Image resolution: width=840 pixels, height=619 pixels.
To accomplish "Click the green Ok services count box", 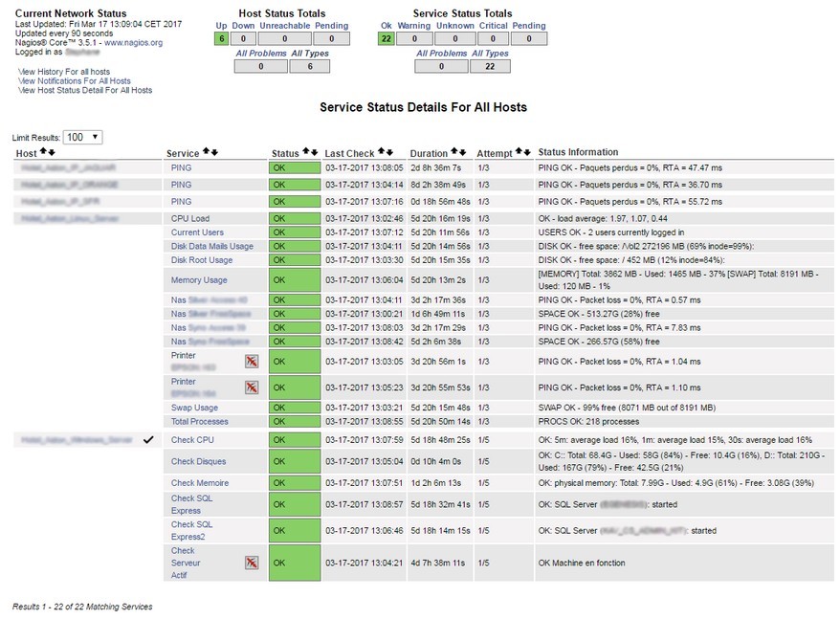I will click(386, 39).
